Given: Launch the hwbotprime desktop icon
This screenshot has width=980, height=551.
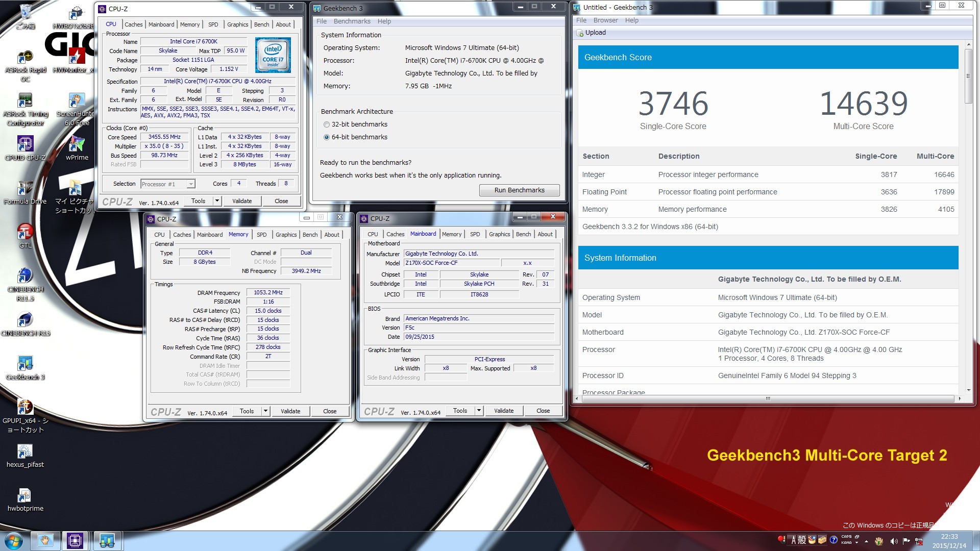Looking at the screenshot, I should [x=25, y=499].
